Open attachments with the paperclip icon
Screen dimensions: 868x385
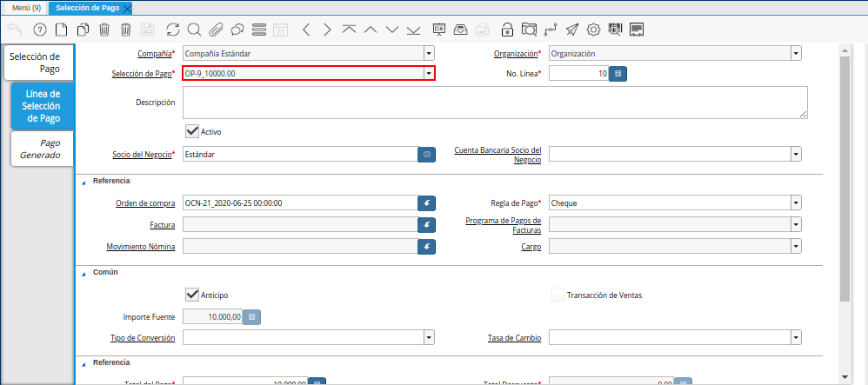215,30
